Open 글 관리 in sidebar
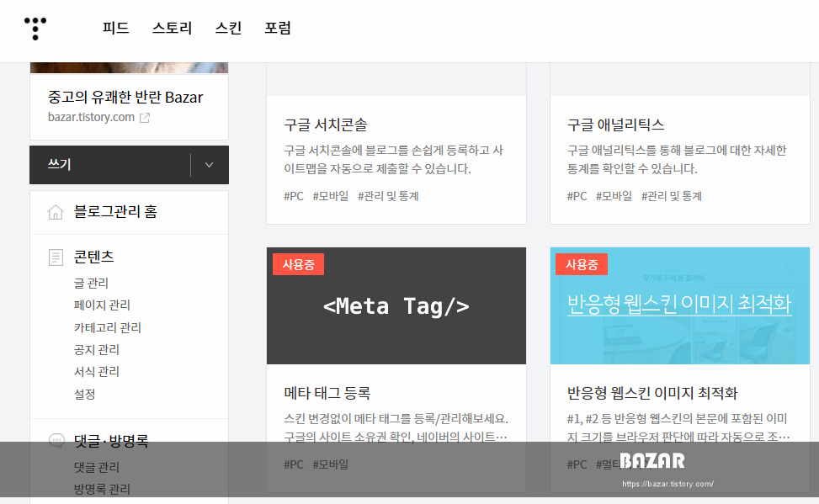The image size is (819, 504). [x=91, y=283]
